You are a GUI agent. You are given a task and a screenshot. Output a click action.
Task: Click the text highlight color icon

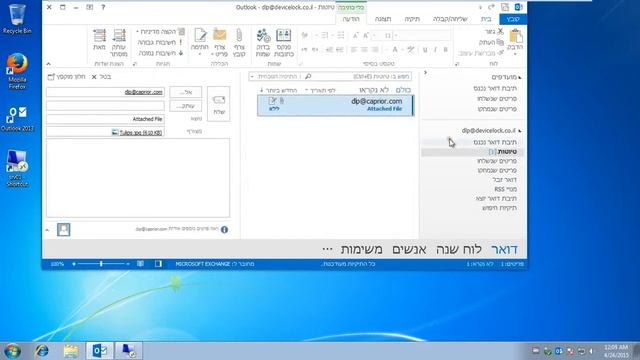click(x=410, y=49)
